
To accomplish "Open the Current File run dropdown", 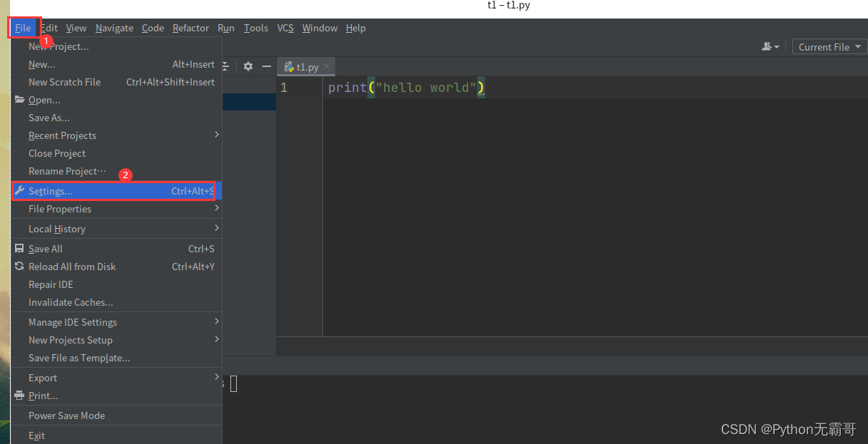I will [x=829, y=47].
